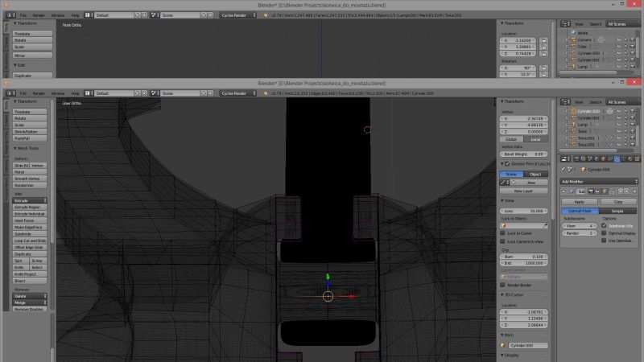The image size is (644, 362).
Task: Open Merge dropdown under Remove
Action: coord(30,302)
